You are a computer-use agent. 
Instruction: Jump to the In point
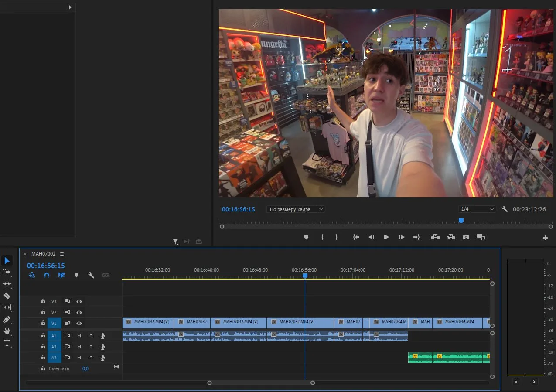pyautogui.click(x=356, y=237)
